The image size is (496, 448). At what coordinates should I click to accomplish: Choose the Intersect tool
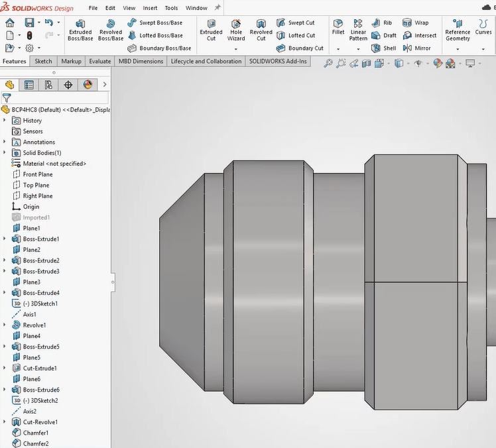(x=420, y=35)
